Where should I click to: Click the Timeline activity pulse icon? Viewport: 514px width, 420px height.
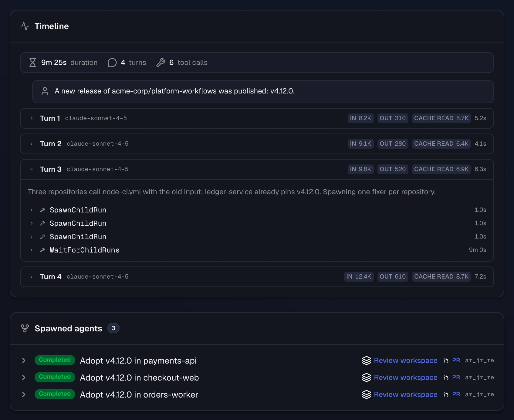coord(25,26)
